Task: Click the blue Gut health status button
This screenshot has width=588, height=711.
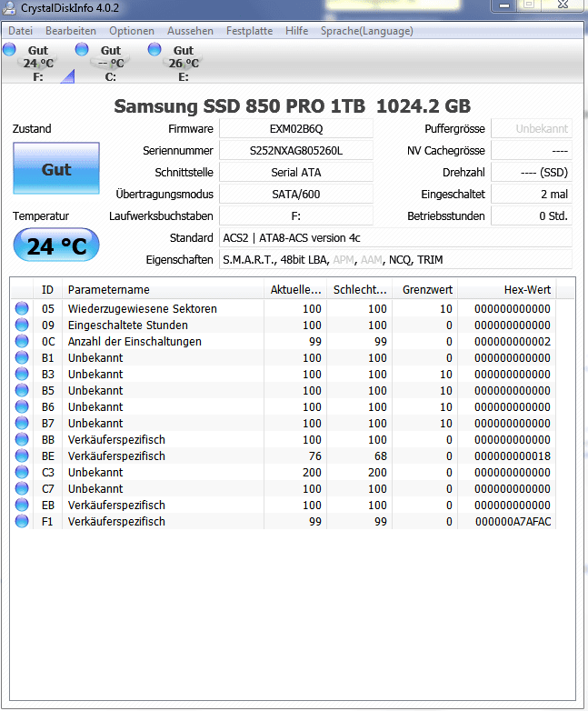Action: point(56,170)
